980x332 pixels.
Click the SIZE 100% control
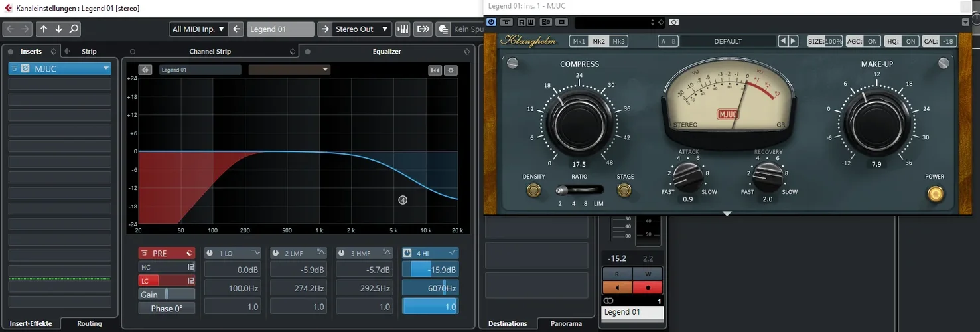(825, 41)
